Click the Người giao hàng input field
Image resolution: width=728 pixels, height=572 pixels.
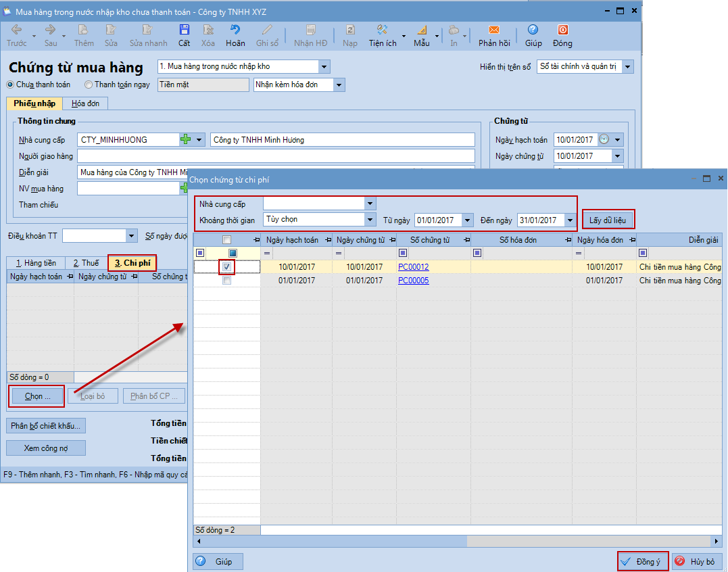276,156
